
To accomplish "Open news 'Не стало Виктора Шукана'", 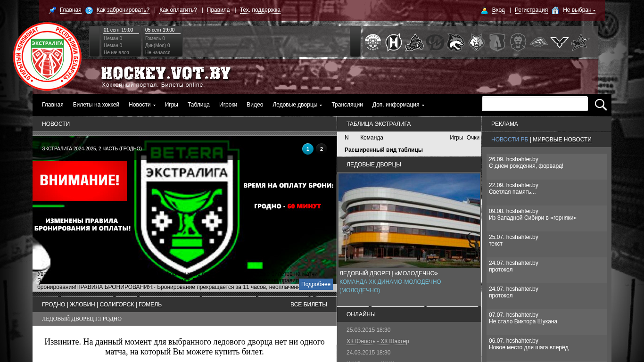I will pos(523,321).
